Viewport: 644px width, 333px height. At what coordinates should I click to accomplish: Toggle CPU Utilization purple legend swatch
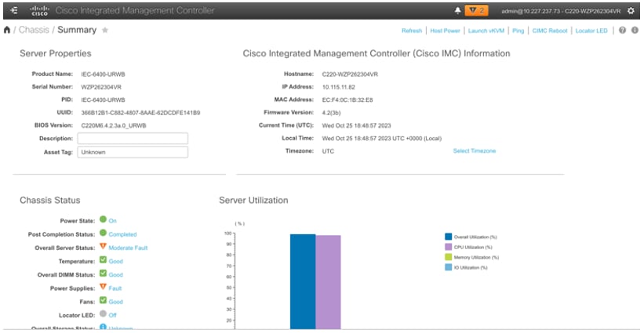[448, 247]
